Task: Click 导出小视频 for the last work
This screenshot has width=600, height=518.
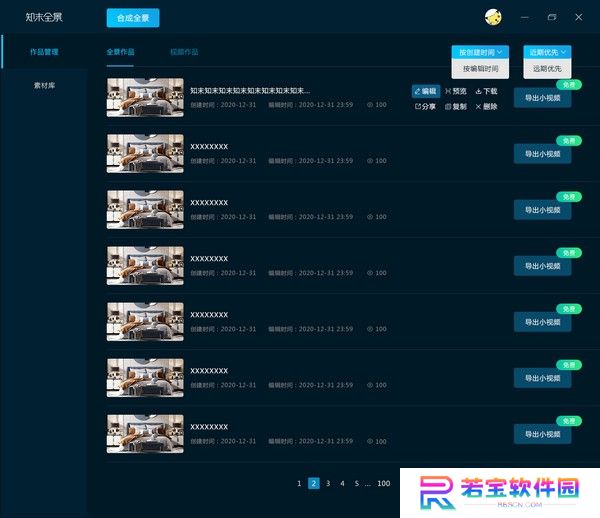Action: point(543,434)
